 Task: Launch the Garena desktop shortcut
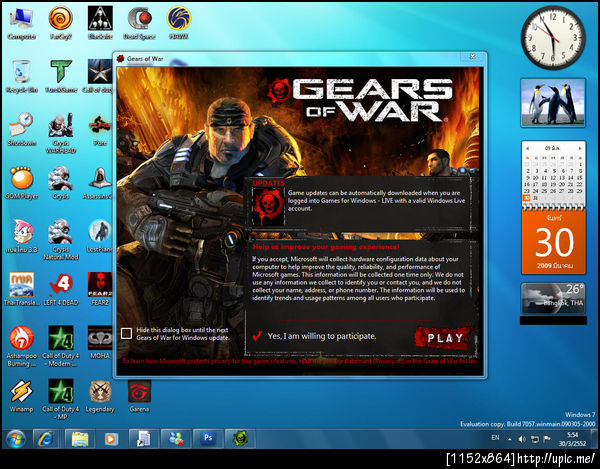coord(139,396)
